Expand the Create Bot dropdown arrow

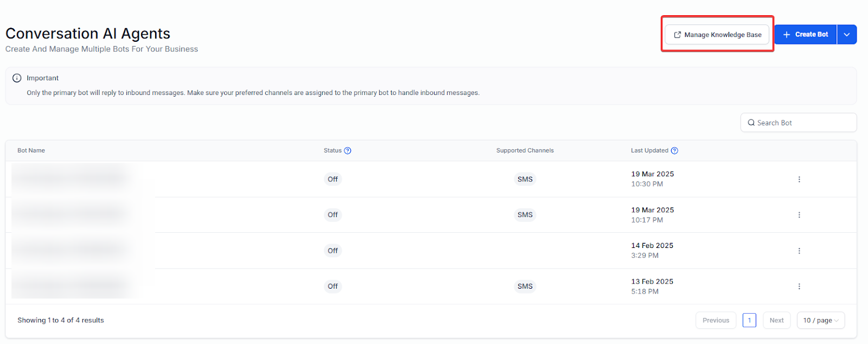847,35
